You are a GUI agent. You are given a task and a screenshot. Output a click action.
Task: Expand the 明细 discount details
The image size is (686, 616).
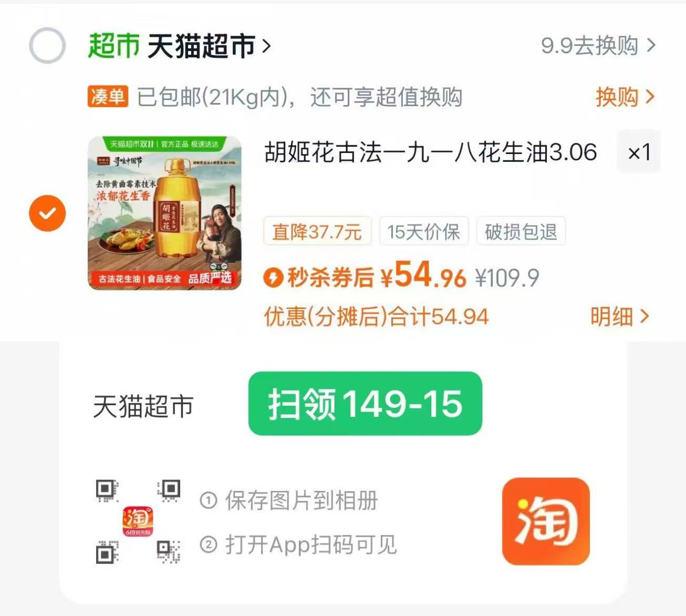click(620, 316)
